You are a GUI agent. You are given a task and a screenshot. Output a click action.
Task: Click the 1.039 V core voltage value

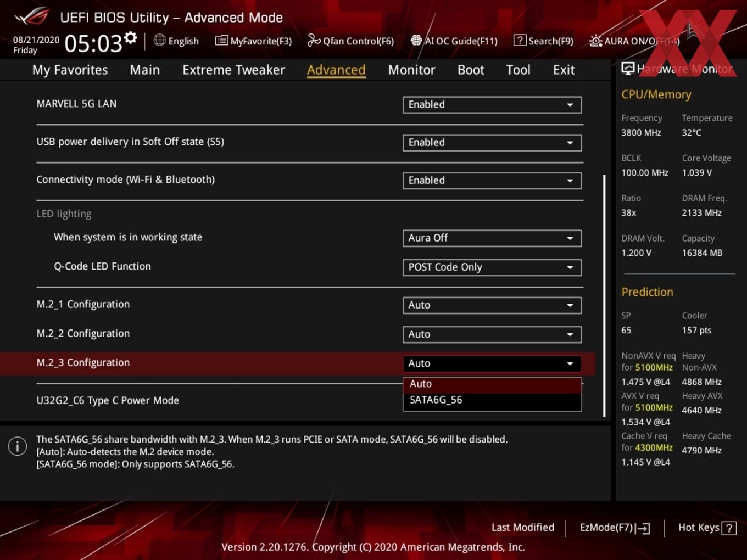click(x=696, y=172)
